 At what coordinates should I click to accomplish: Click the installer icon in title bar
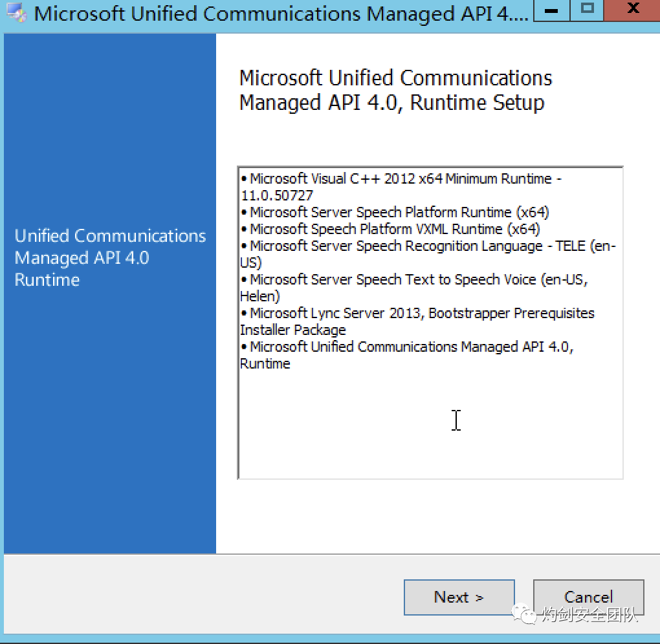click(x=17, y=13)
